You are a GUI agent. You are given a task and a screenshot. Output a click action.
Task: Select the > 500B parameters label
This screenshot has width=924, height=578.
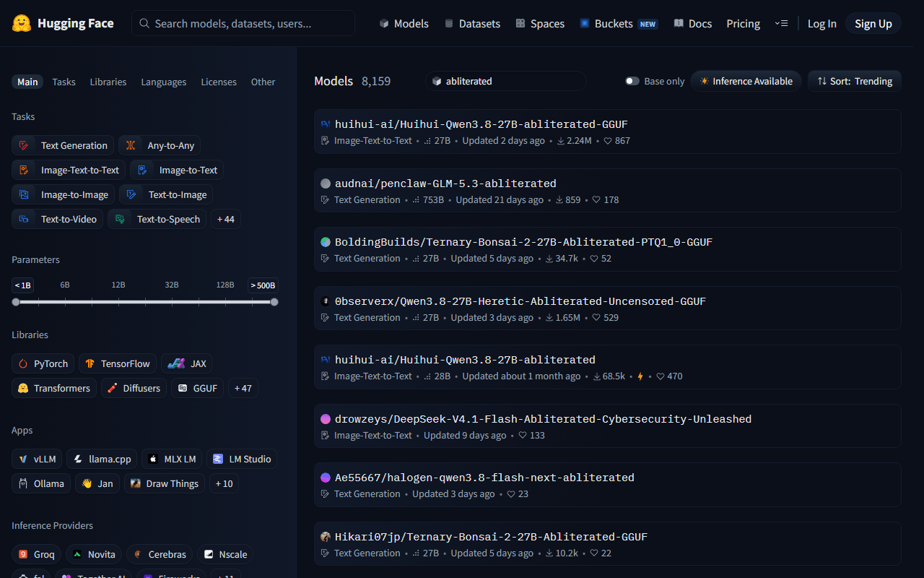[x=263, y=285]
